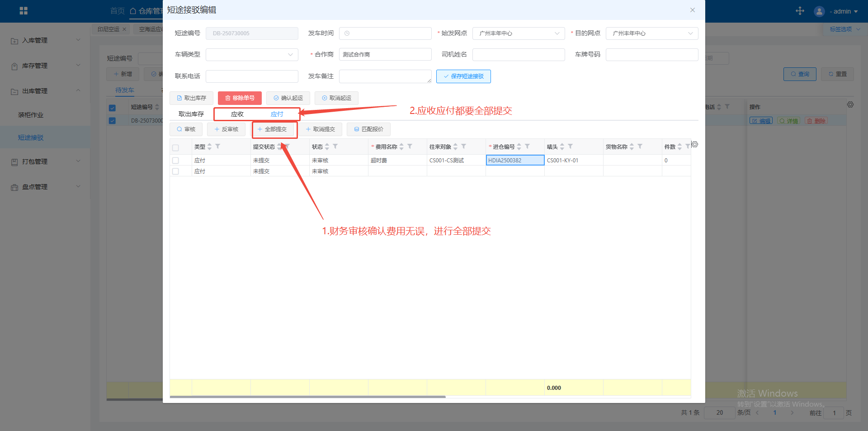The image size is (868, 431).
Task: Click the clock icon in 发车时间 field
Action: [x=347, y=33]
